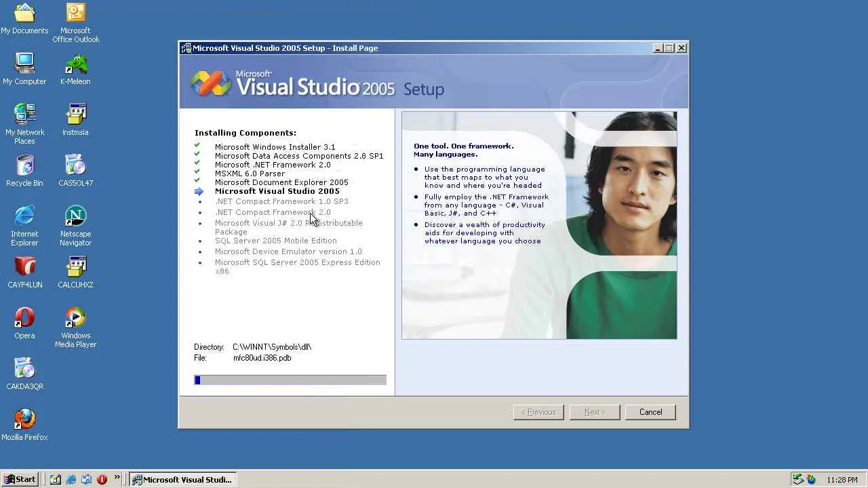Click 'Microsoft Visual J# 2.0 Redistributable Package'
This screenshot has width=868, height=488.
(289, 227)
